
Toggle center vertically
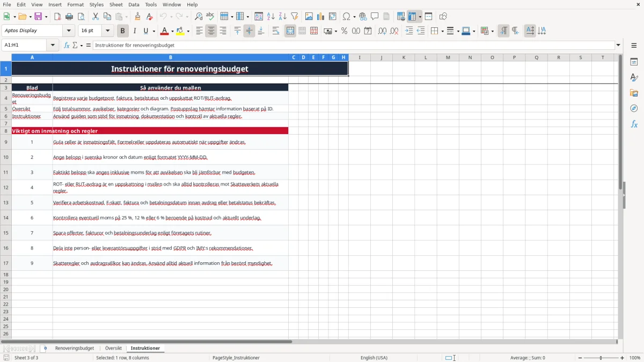[x=249, y=31]
